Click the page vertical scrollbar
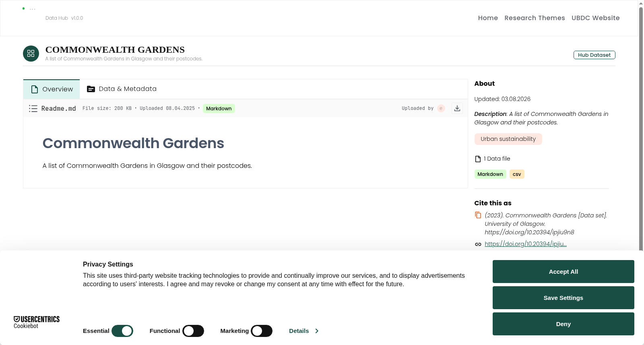This screenshot has width=644, height=345. (641, 129)
